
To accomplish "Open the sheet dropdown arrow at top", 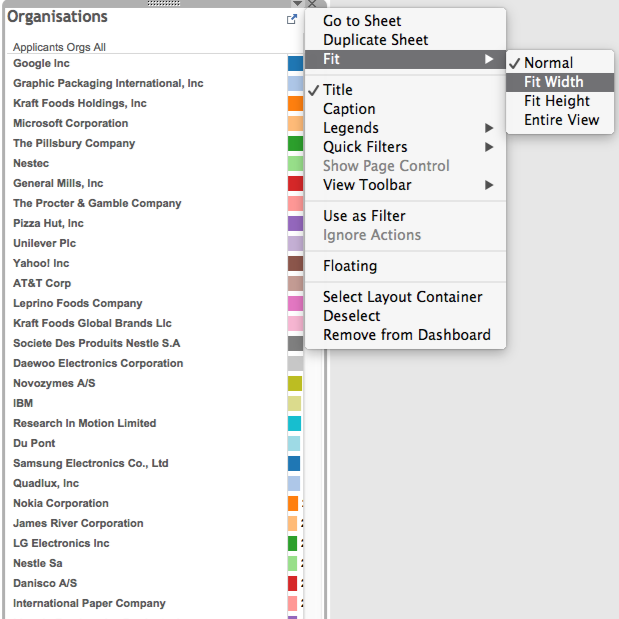I will point(297,4).
